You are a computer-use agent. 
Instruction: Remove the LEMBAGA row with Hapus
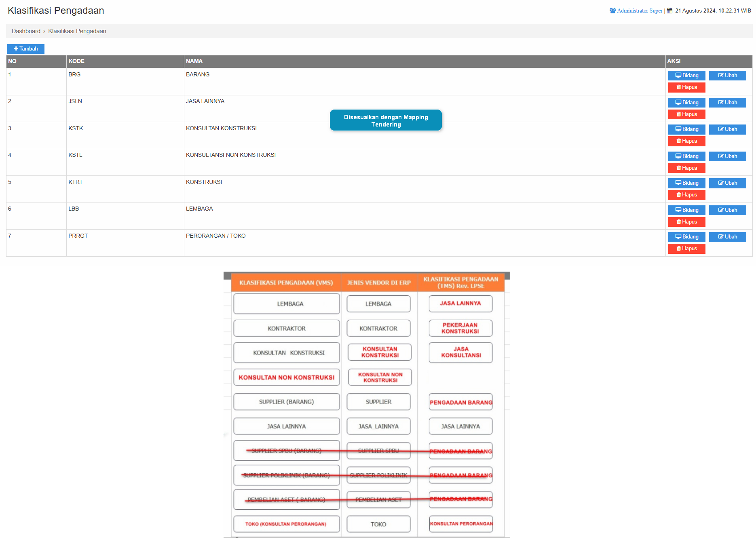(x=686, y=222)
